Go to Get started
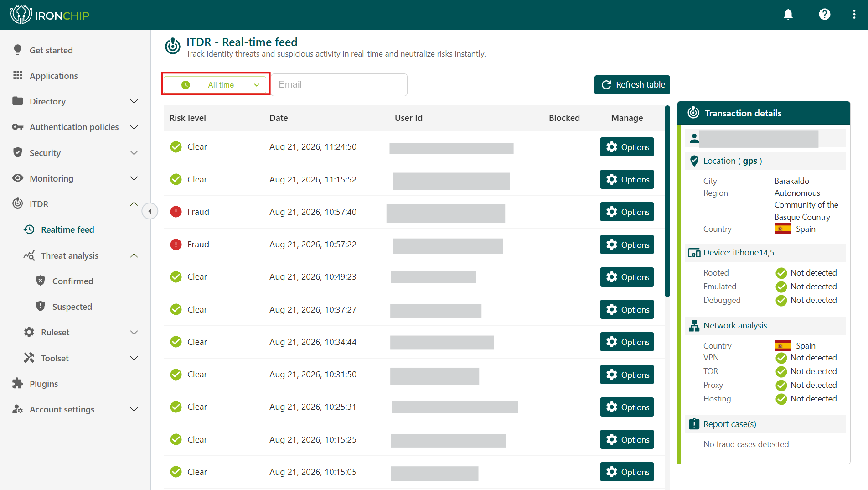 (x=51, y=50)
